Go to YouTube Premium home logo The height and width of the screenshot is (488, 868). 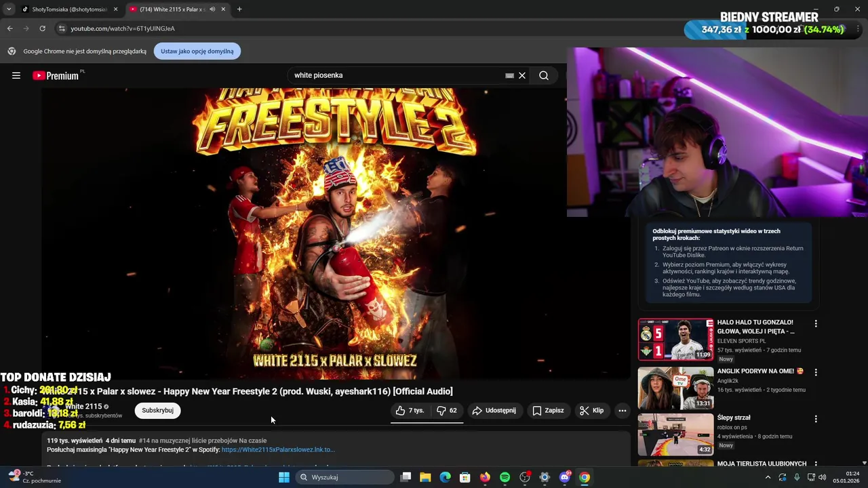click(x=56, y=75)
